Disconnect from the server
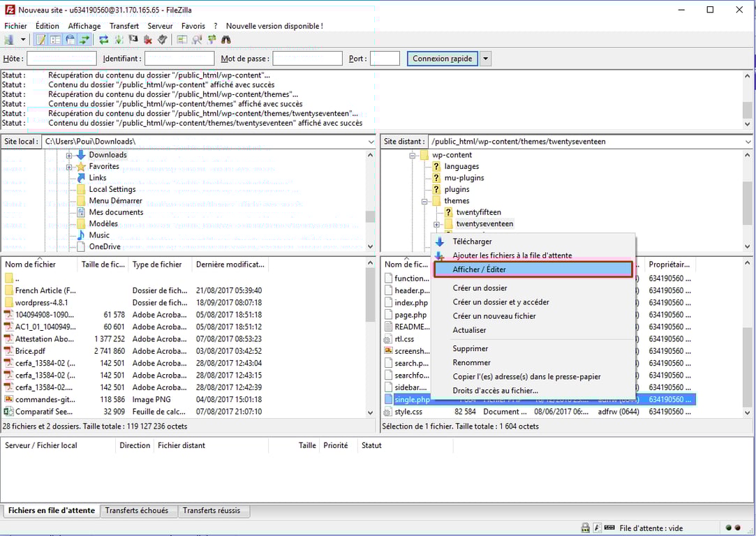This screenshot has height=536, width=756. coord(149,40)
